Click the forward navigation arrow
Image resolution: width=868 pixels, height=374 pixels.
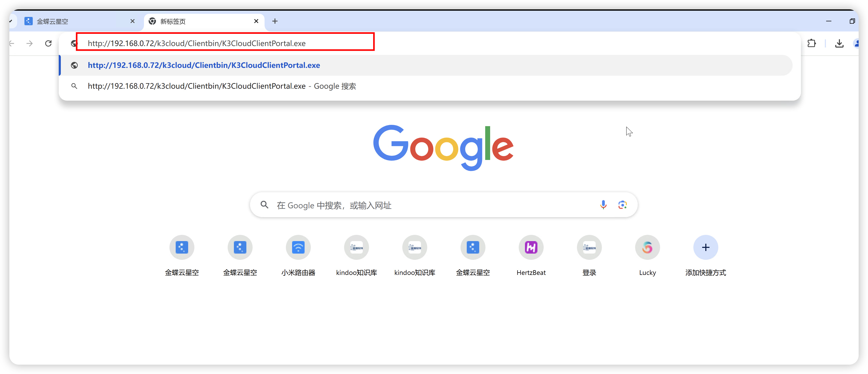[30, 43]
